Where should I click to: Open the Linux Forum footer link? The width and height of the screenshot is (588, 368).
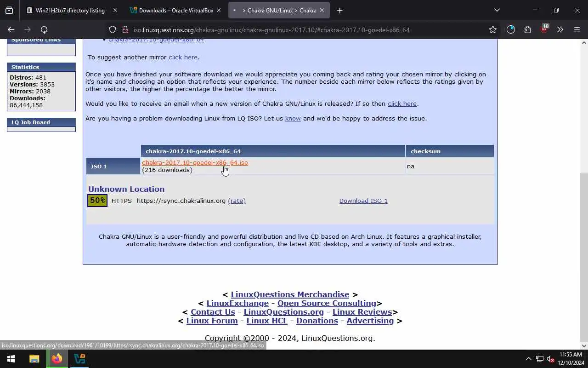coord(212,321)
